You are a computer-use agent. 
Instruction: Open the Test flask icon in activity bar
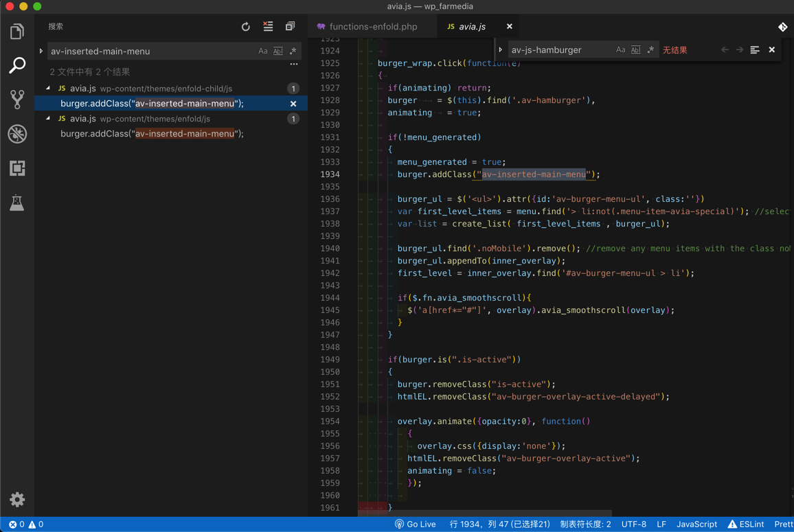[x=17, y=203]
